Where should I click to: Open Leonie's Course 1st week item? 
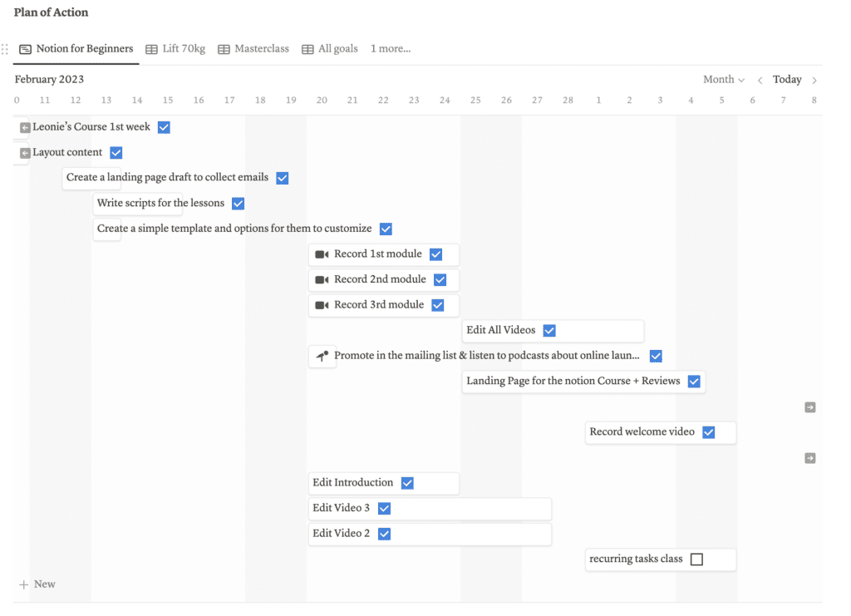tap(91, 127)
